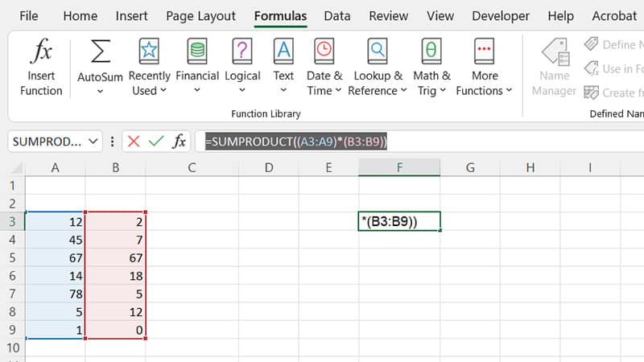Open the Text functions icon
644x362 pixels.
click(283, 51)
